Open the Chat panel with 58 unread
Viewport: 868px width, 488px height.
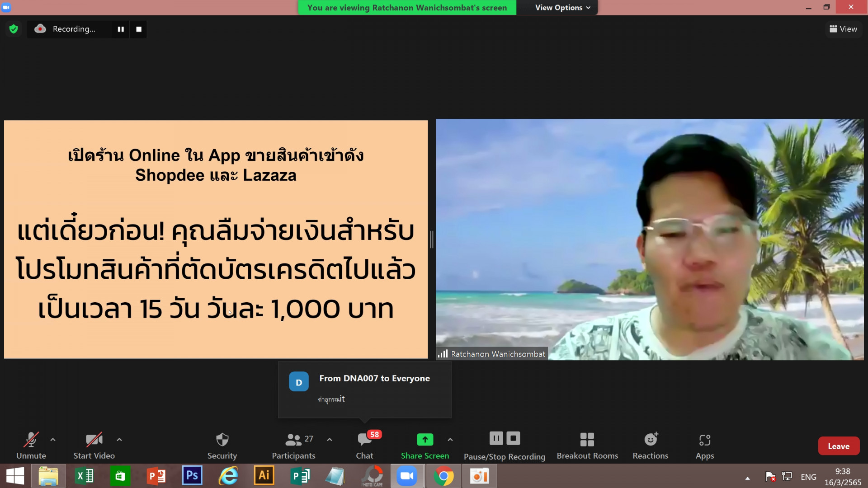365,446
